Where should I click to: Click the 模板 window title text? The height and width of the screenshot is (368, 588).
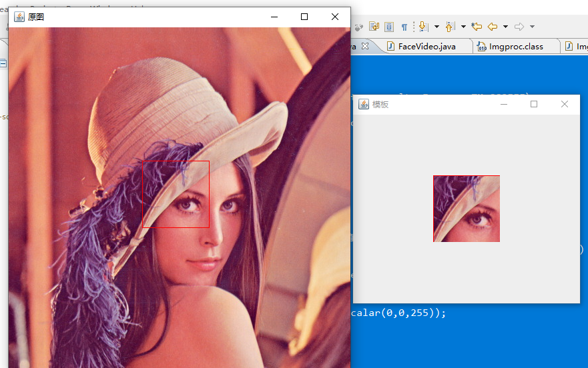[380, 105]
